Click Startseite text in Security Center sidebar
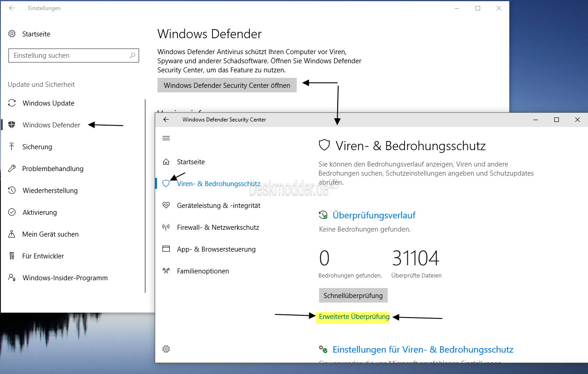This screenshot has height=374, width=588. [x=191, y=162]
